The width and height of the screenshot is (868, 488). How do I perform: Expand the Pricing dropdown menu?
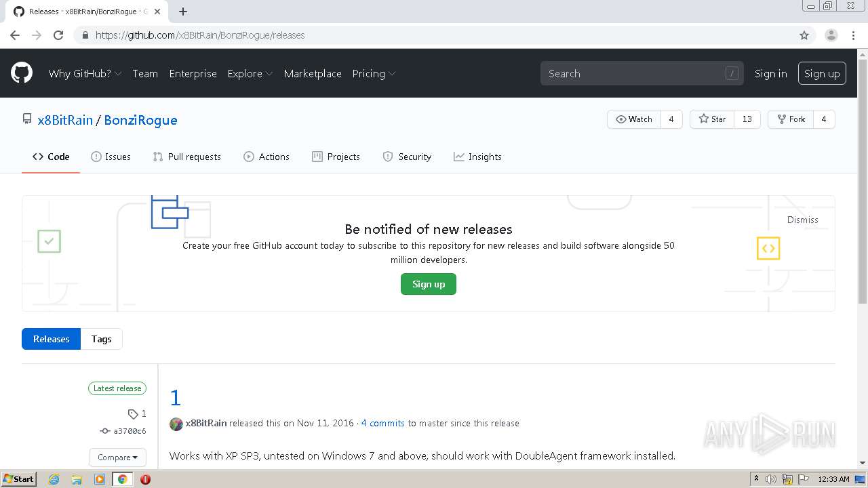tap(374, 73)
